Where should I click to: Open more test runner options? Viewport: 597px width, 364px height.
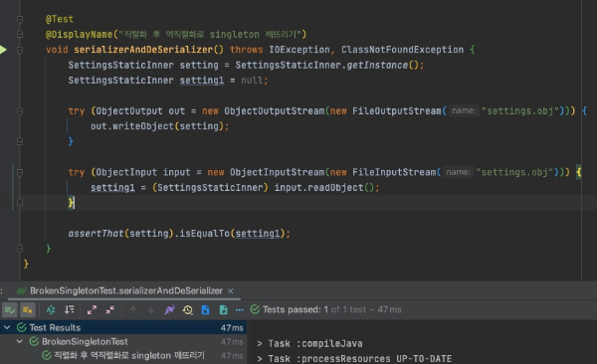240,310
